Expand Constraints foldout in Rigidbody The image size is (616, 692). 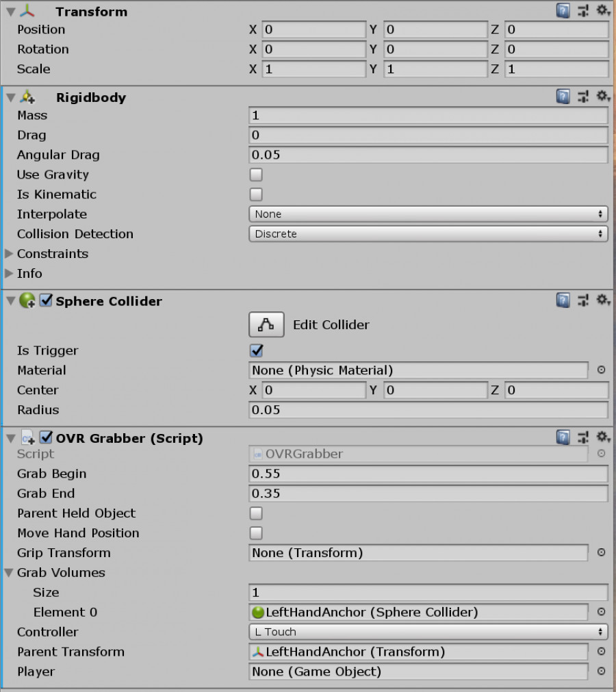pos(9,254)
